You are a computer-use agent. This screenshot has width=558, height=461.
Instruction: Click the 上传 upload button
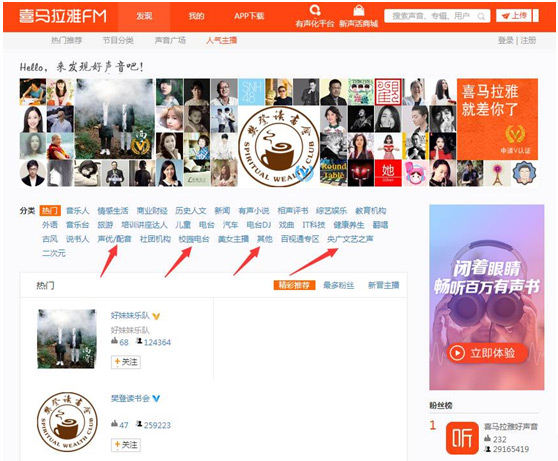514,16
